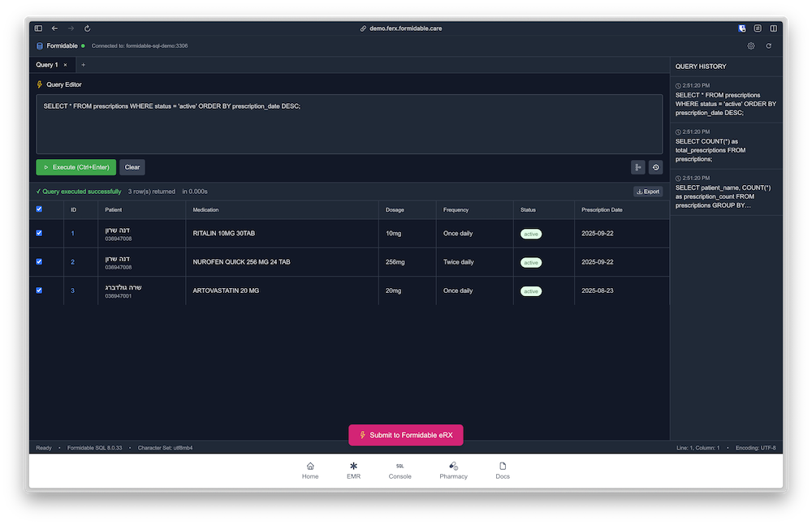The image size is (812, 525).
Task: Open the settings gear in the top bar
Action: click(751, 45)
